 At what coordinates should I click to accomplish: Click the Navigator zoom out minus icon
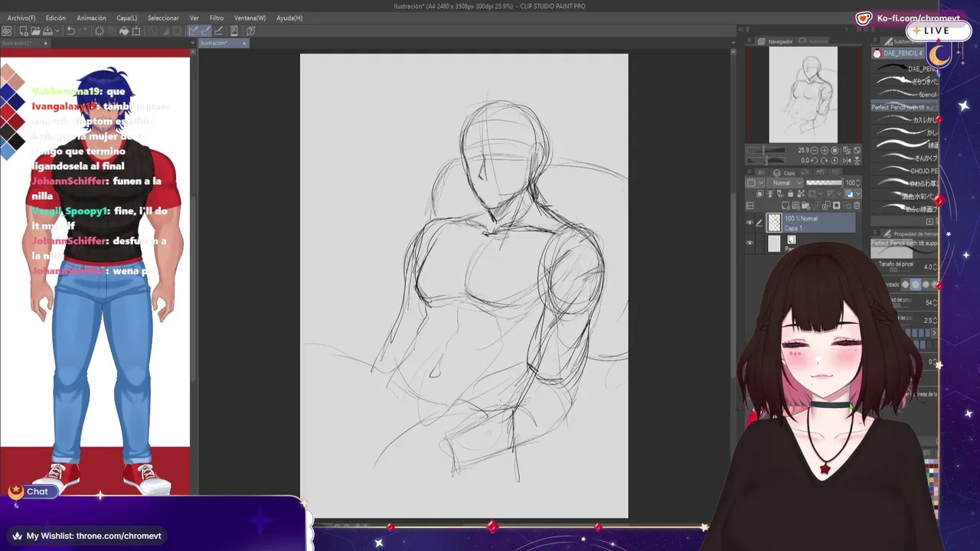814,151
